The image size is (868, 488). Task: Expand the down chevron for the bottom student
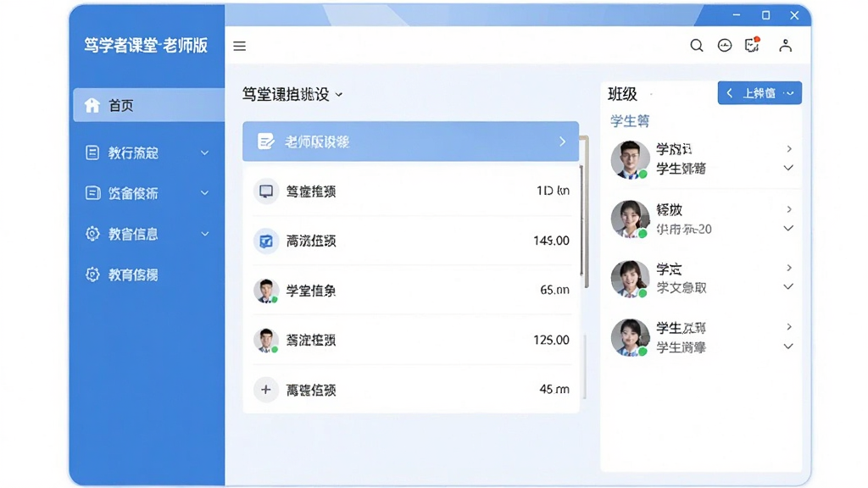point(788,347)
